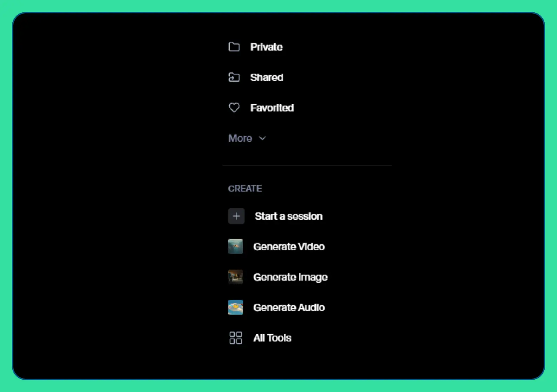557x392 pixels.
Task: Click the Shared folder arrow icon
Action: (x=234, y=77)
